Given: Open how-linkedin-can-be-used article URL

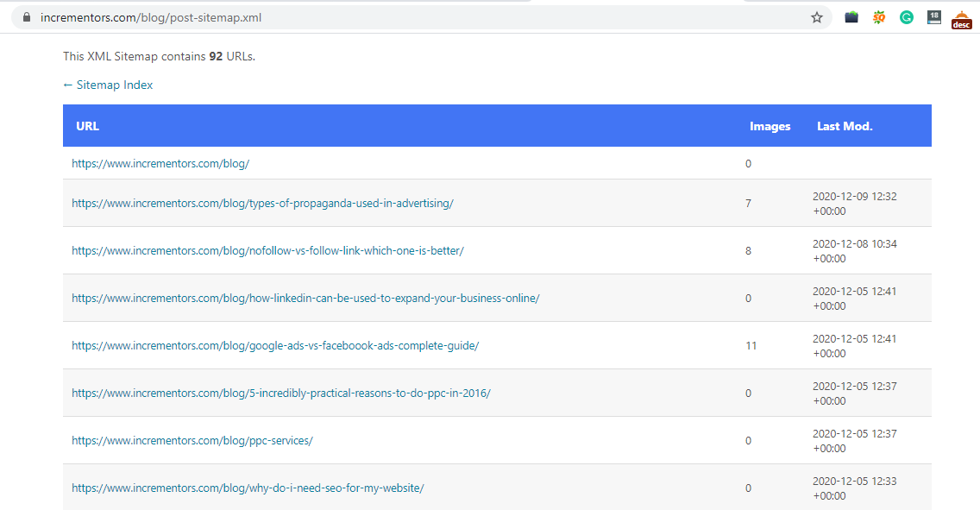Looking at the screenshot, I should tap(305, 298).
